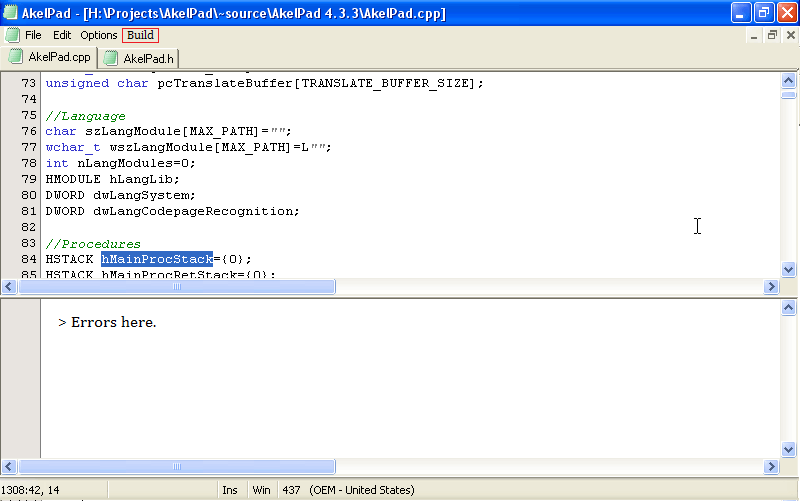Click the selected text hMainProcStack
The image size is (800, 501).
click(x=157, y=259)
